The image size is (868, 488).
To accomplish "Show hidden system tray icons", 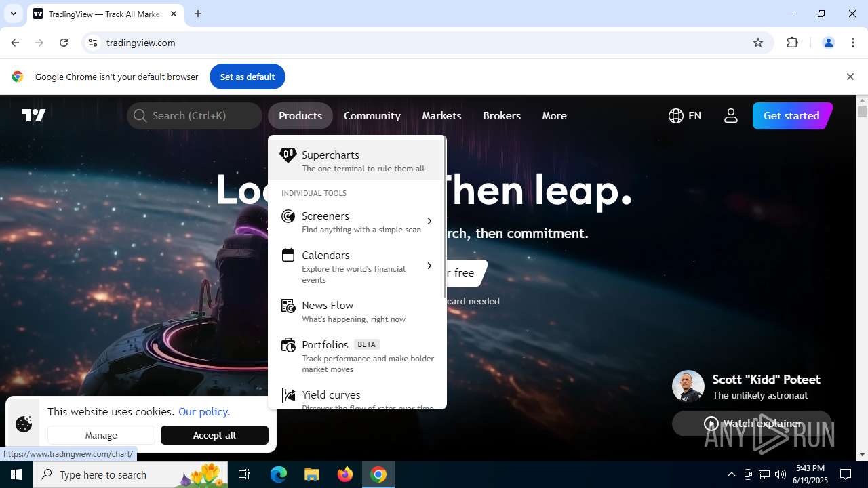I will pyautogui.click(x=731, y=474).
